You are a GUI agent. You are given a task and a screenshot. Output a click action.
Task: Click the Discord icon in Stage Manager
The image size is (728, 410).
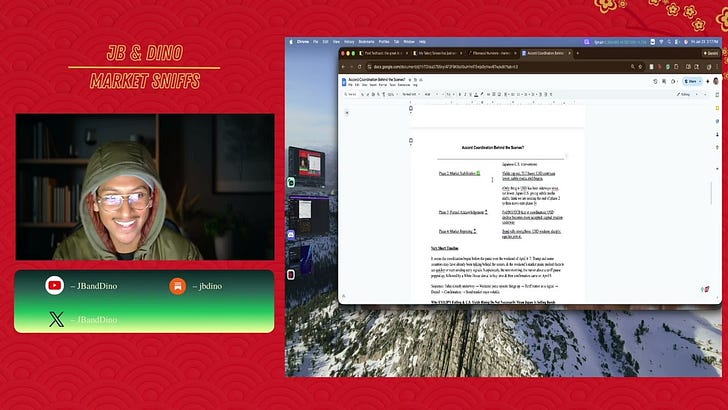(x=291, y=234)
